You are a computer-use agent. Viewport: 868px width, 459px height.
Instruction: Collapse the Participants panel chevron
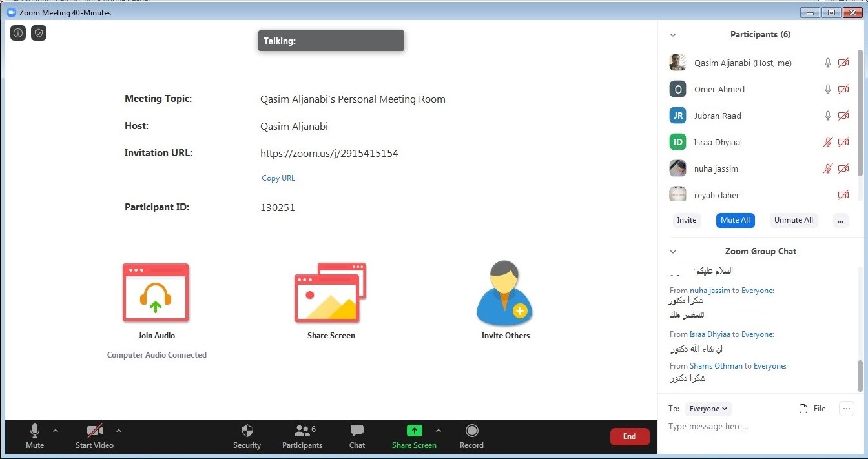coord(673,35)
